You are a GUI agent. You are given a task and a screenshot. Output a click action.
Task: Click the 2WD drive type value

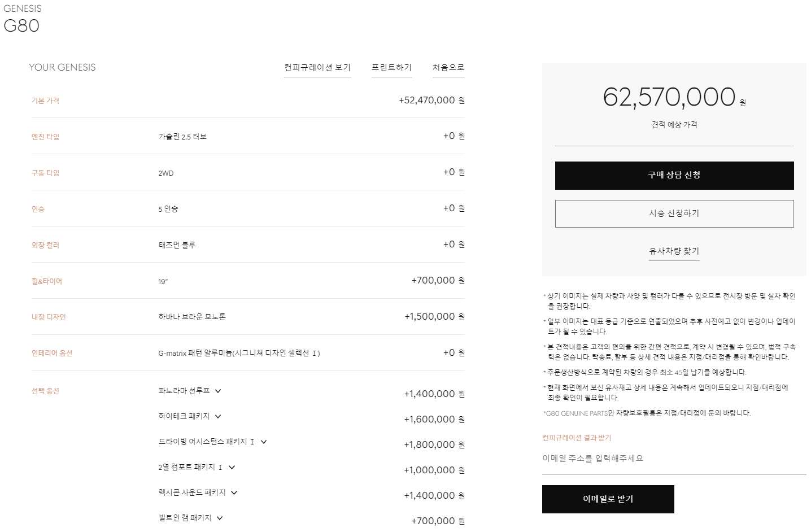pyautogui.click(x=166, y=173)
